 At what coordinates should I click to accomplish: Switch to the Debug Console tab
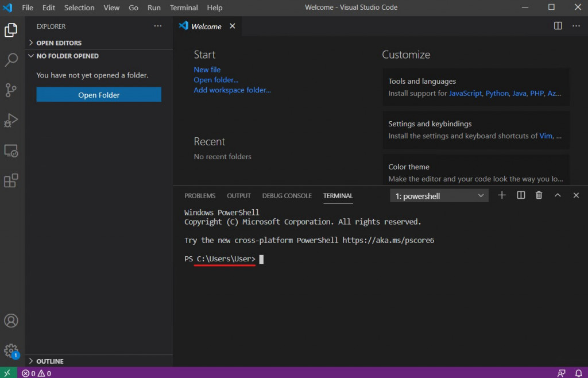click(x=287, y=196)
